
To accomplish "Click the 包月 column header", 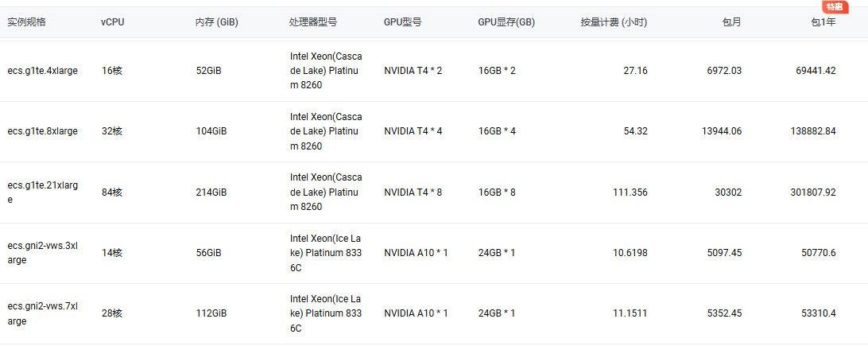I will [732, 22].
